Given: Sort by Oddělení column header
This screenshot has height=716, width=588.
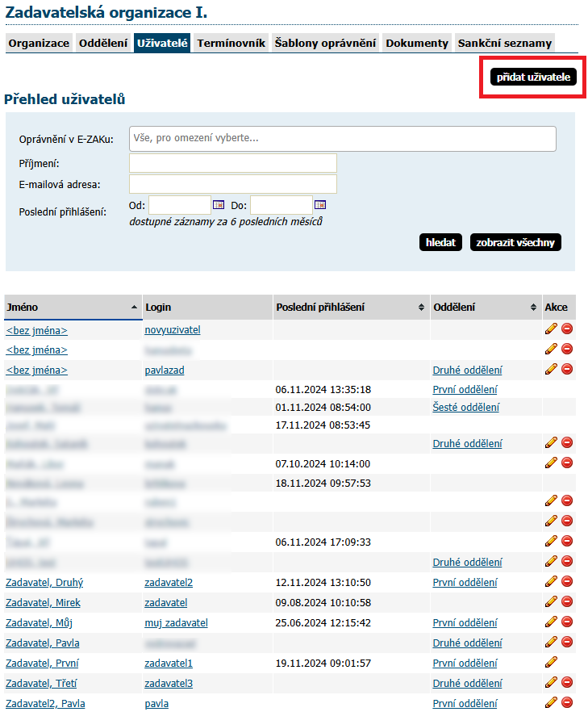Looking at the screenshot, I should click(533, 308).
